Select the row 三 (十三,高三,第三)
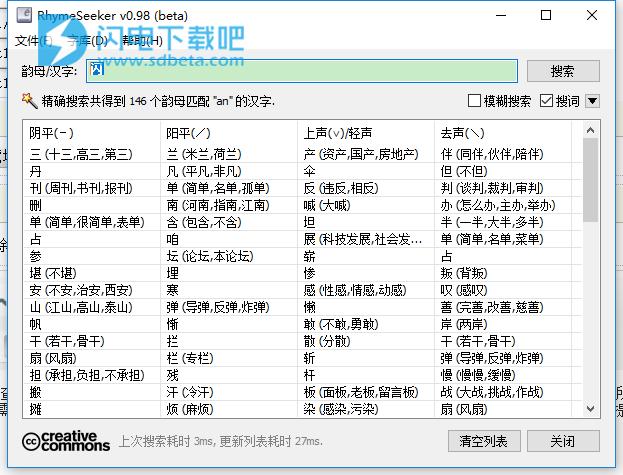The image size is (623, 475). click(x=81, y=154)
